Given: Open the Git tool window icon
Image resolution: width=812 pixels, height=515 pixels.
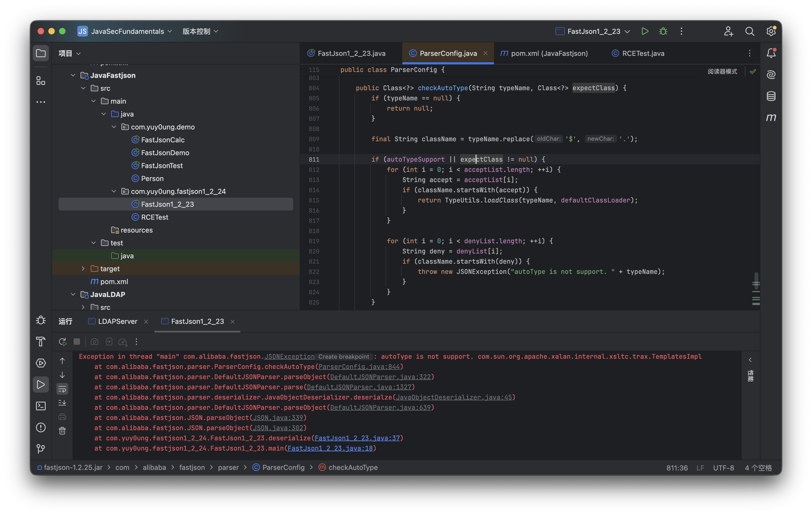Looking at the screenshot, I should (x=41, y=448).
